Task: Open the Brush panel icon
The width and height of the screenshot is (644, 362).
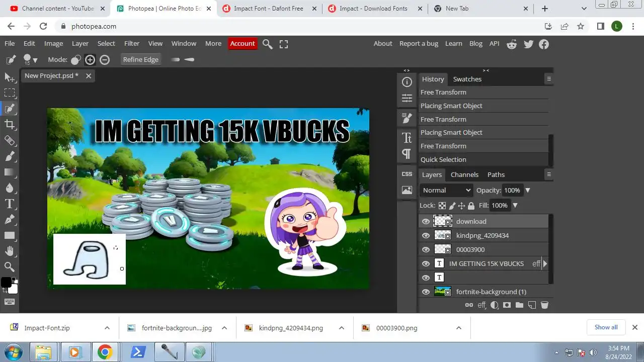Action: (x=407, y=118)
